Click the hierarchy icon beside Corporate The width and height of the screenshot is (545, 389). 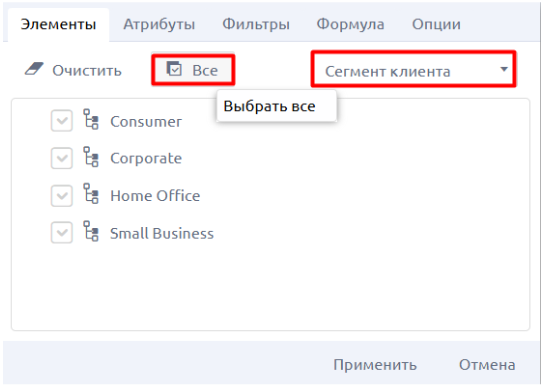(x=91, y=157)
